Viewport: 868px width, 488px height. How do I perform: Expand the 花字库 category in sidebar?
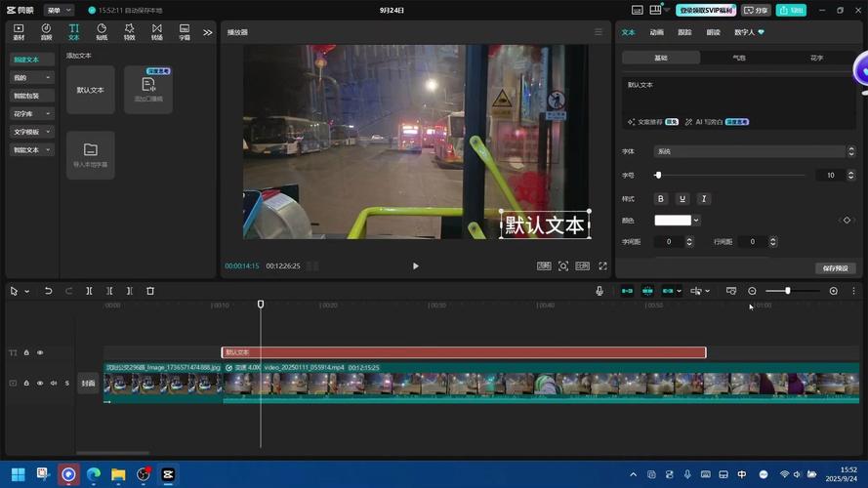pos(32,113)
